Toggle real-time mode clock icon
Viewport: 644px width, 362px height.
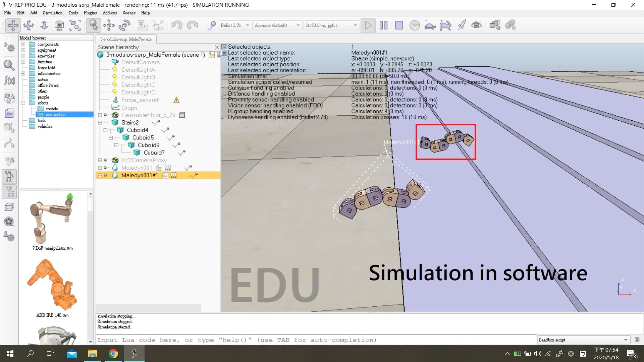pos(415,25)
